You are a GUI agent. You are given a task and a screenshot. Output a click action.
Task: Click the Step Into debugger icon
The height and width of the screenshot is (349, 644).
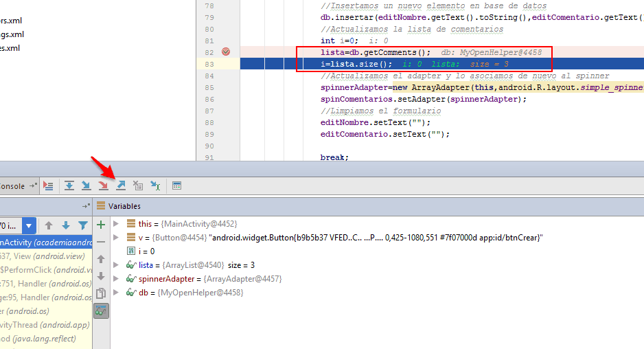tap(86, 185)
